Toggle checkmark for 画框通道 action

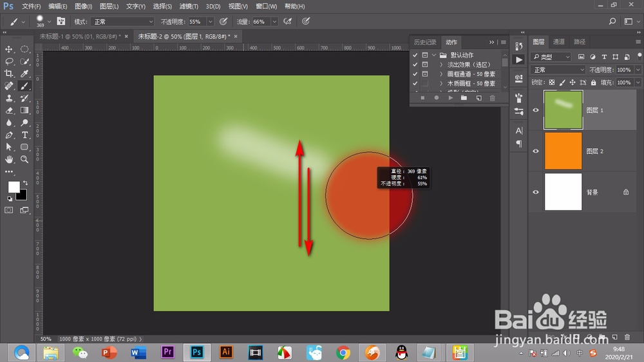pyautogui.click(x=415, y=74)
